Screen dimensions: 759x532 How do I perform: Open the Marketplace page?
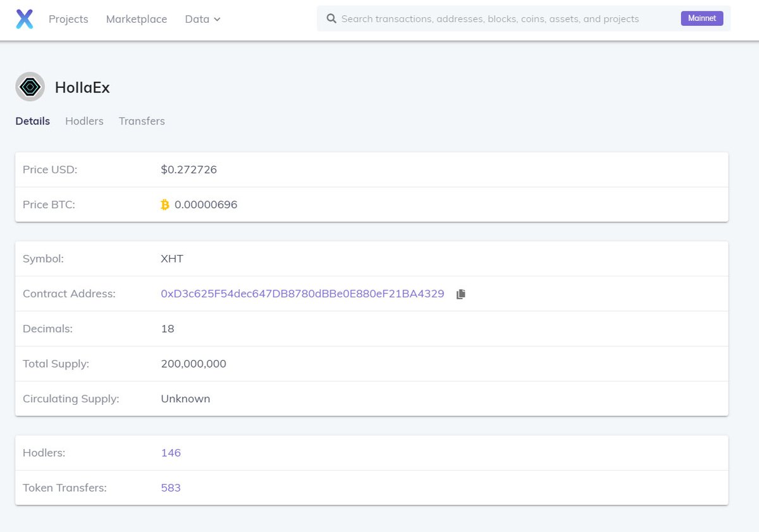point(137,19)
